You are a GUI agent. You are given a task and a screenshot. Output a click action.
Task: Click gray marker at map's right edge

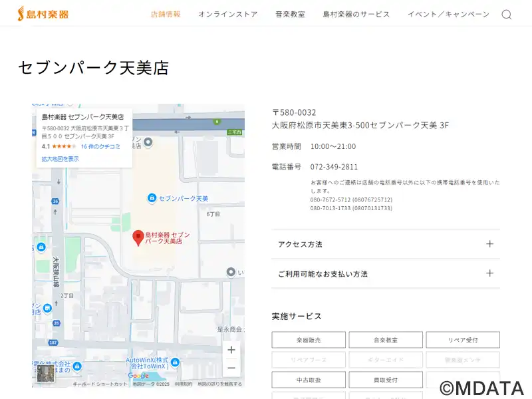point(231,273)
